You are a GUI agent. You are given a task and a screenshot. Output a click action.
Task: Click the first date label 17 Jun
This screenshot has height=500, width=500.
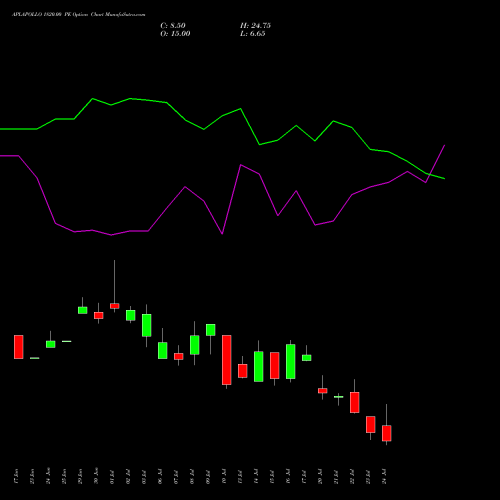pos(17,476)
